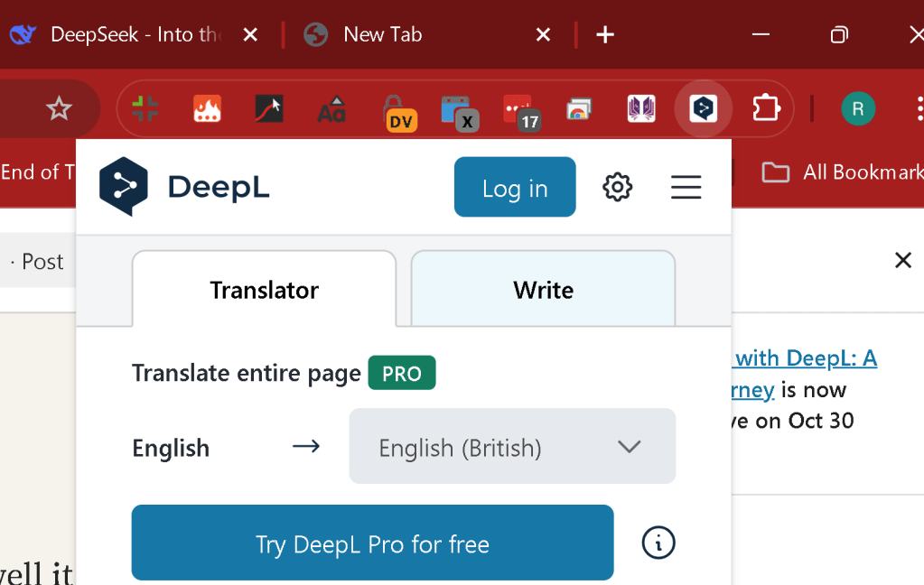Minimize the browser window
924x585 pixels.
pyautogui.click(x=761, y=35)
